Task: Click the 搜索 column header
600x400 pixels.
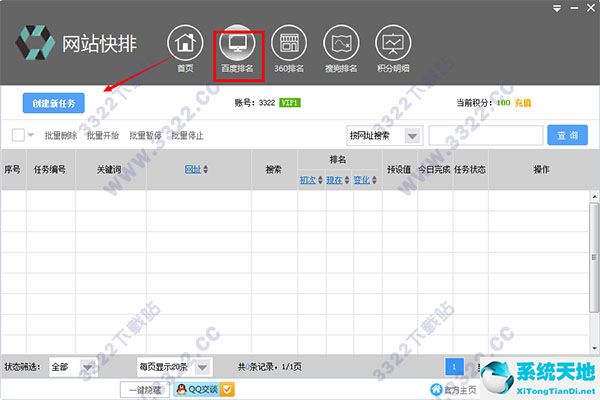Action: [274, 169]
